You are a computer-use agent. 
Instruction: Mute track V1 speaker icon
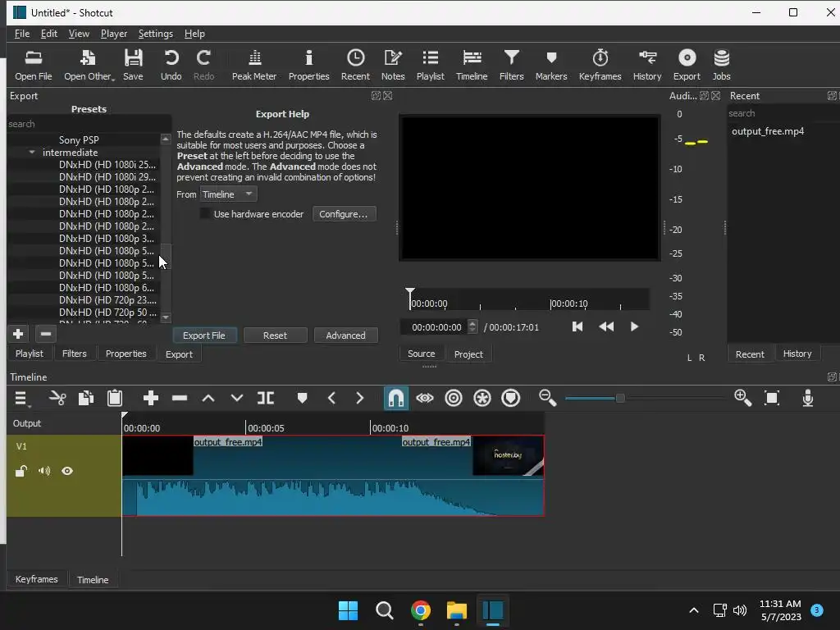[44, 471]
